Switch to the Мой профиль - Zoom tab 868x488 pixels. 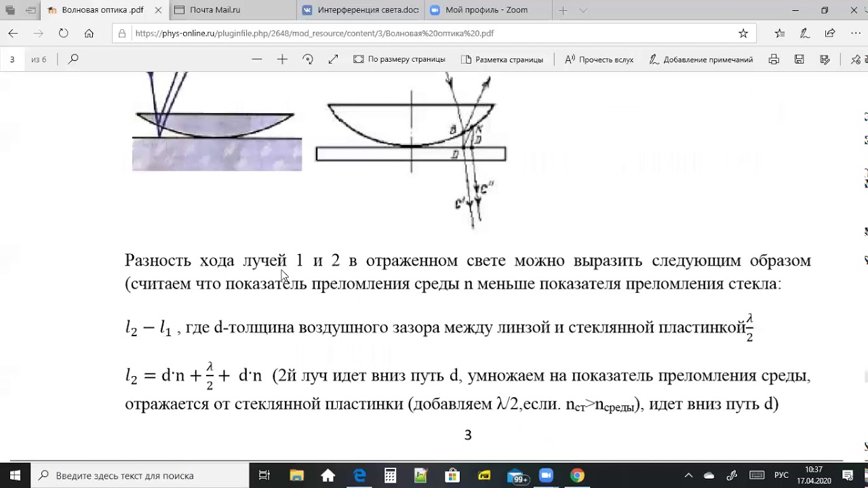[486, 10]
